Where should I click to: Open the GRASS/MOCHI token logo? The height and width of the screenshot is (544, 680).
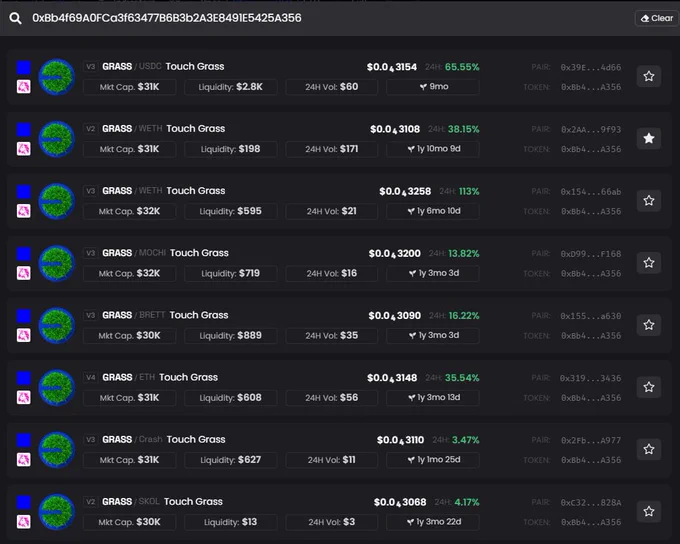click(56, 263)
